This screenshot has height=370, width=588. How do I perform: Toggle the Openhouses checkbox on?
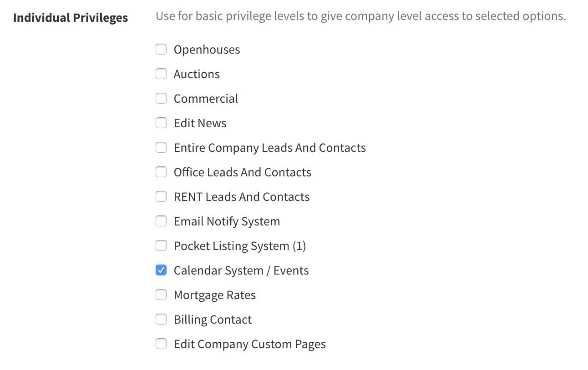tap(161, 49)
